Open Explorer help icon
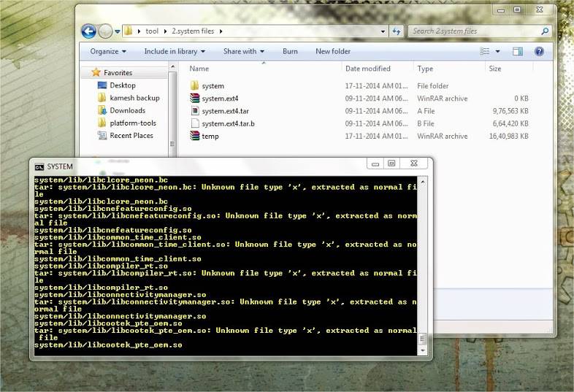574x392 pixels. point(539,52)
